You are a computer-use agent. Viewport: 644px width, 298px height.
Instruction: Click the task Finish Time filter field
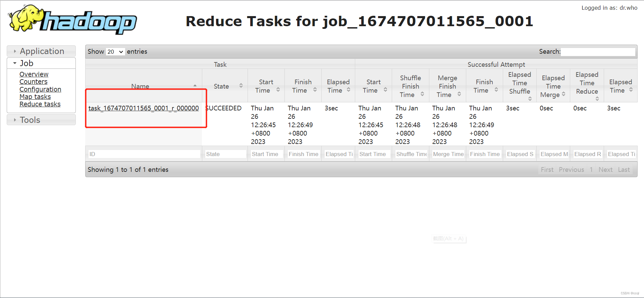(303, 154)
